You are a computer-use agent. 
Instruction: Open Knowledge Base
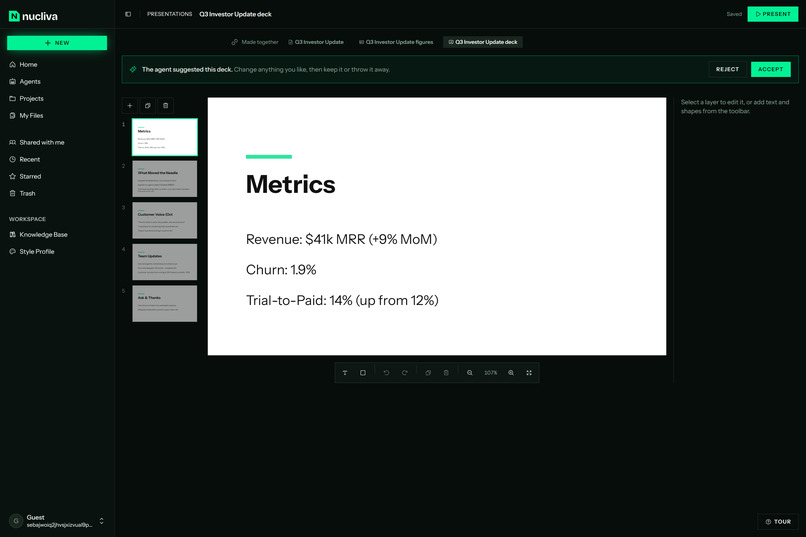[57, 235]
